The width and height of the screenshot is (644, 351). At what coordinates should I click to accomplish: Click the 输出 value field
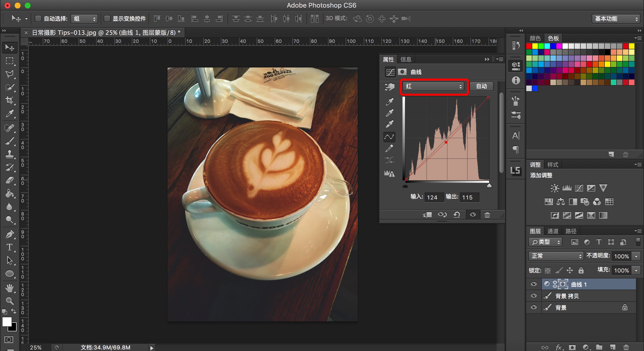(469, 197)
